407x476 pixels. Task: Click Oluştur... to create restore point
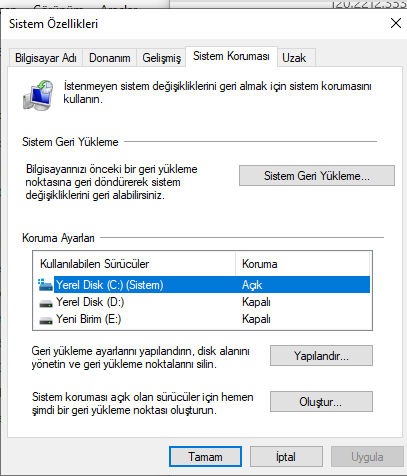(x=321, y=402)
